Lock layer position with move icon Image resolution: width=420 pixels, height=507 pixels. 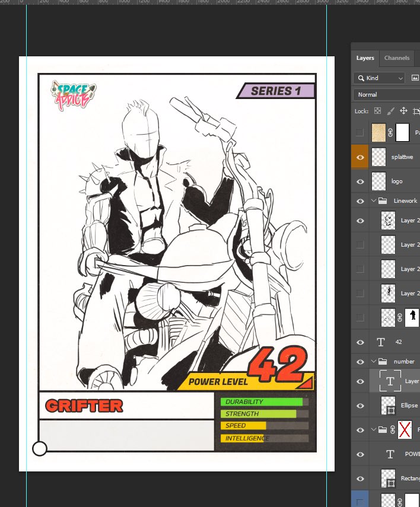tap(403, 111)
